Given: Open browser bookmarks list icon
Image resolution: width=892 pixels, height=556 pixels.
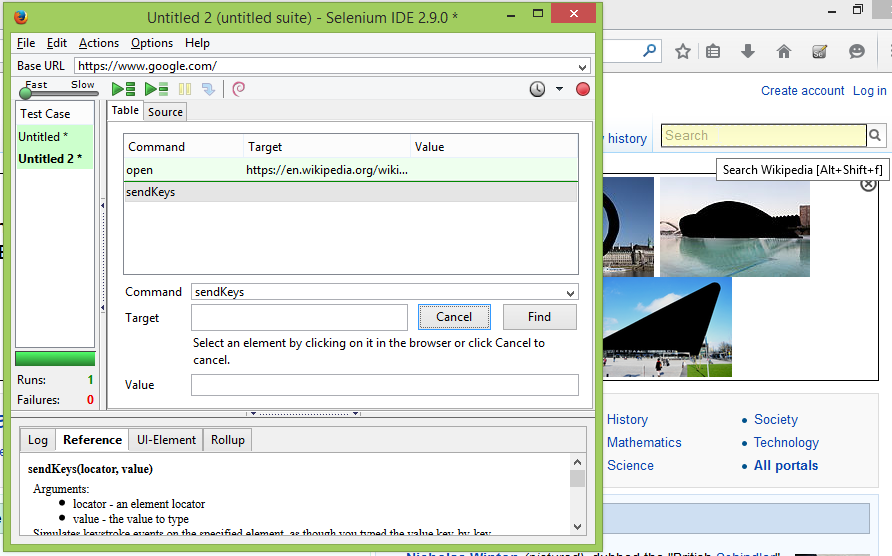Looking at the screenshot, I should (713, 52).
